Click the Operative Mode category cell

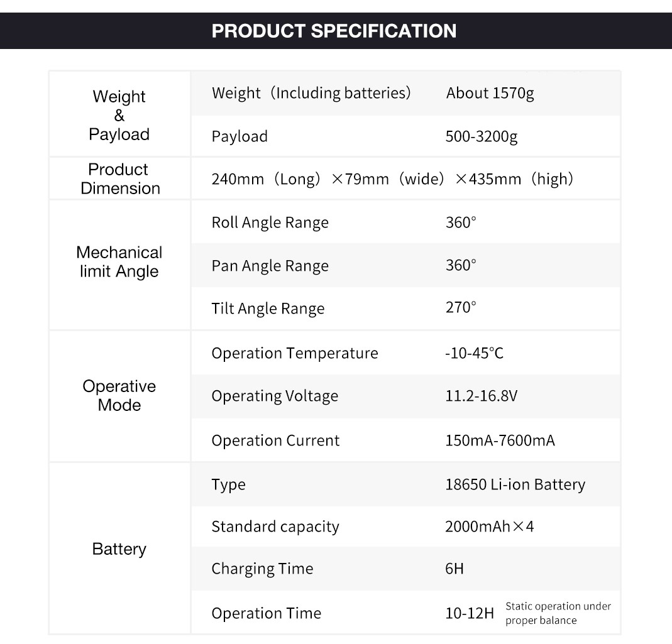pos(119,395)
